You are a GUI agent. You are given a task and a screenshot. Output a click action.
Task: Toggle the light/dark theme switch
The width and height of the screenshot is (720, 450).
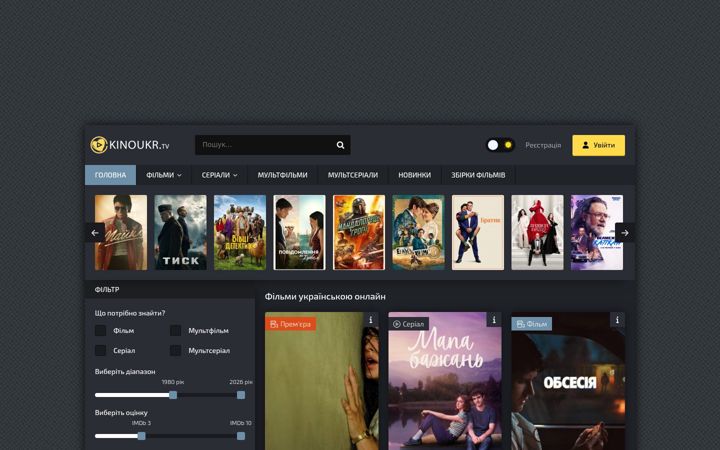tap(500, 145)
